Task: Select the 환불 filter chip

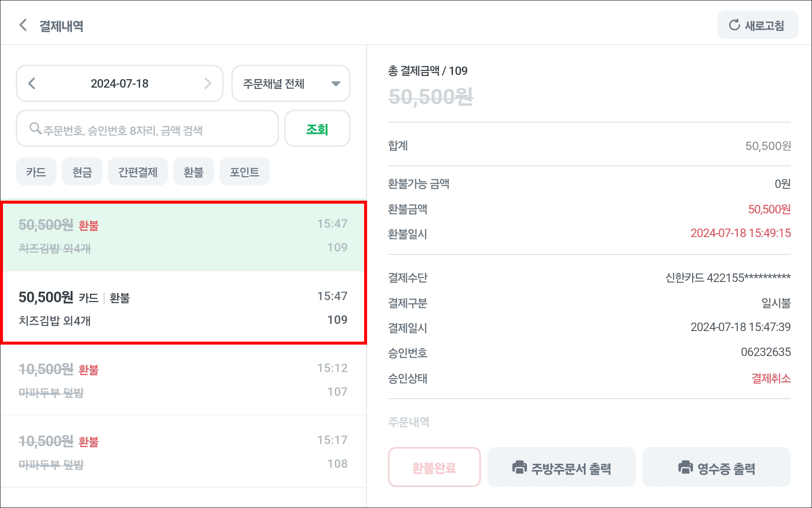Action: pos(194,171)
